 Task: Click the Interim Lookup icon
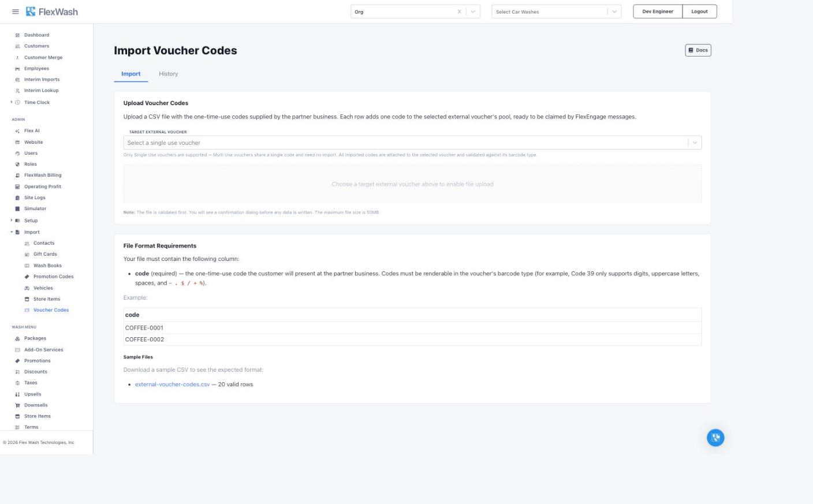tap(17, 91)
